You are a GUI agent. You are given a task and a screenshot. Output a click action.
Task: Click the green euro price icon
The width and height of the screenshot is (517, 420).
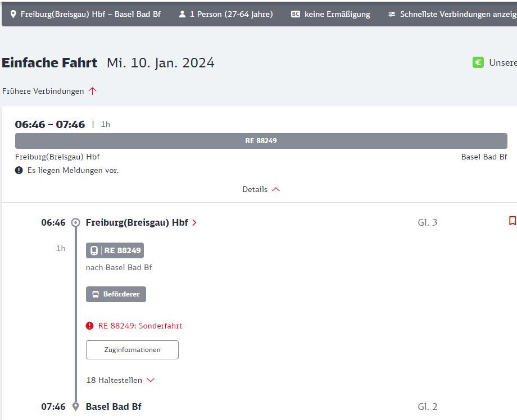coord(478,62)
